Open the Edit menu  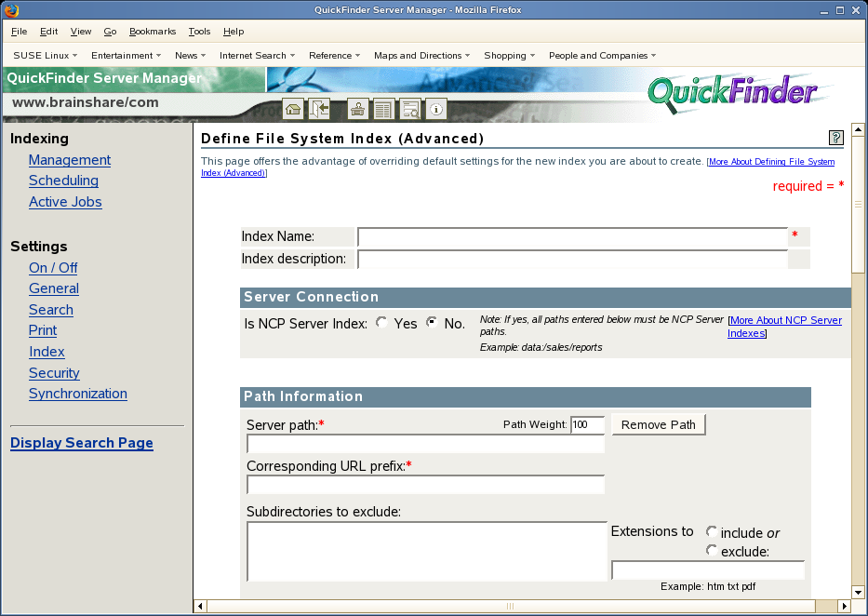[48, 32]
